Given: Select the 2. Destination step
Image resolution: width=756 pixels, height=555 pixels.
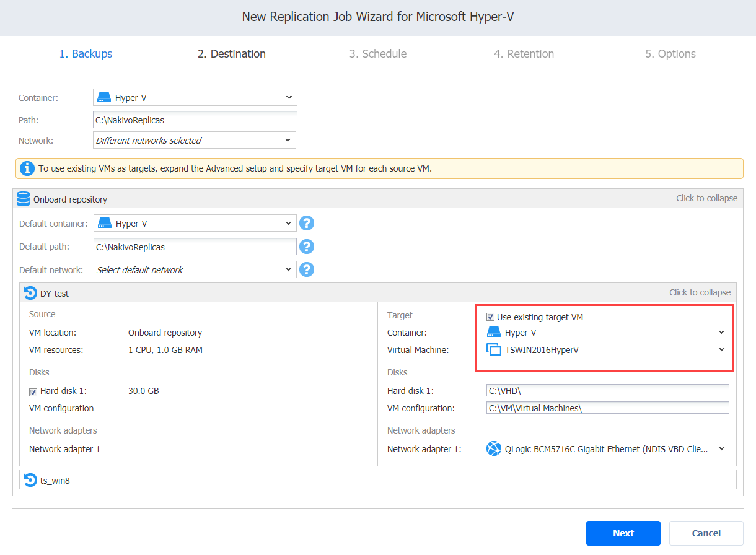Looking at the screenshot, I should tap(232, 54).
